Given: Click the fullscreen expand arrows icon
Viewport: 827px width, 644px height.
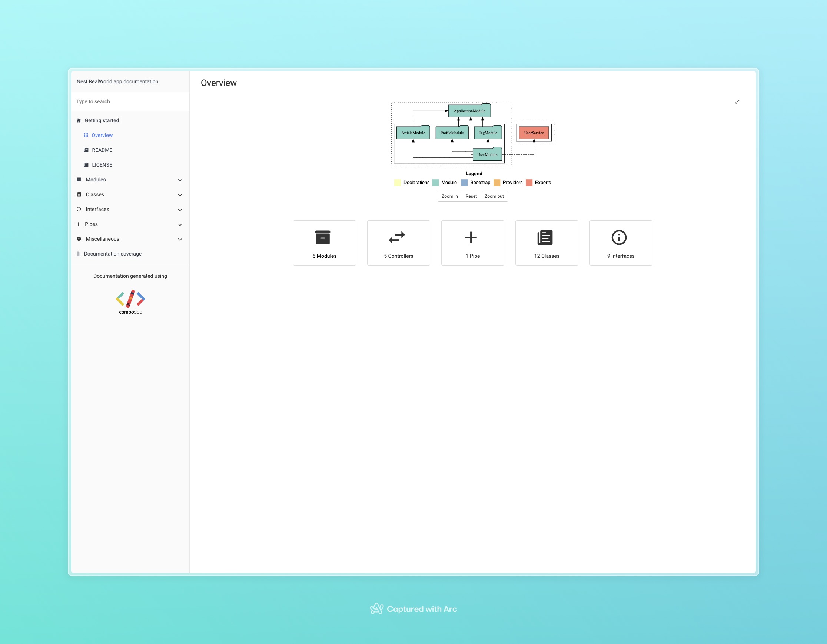Looking at the screenshot, I should point(737,102).
